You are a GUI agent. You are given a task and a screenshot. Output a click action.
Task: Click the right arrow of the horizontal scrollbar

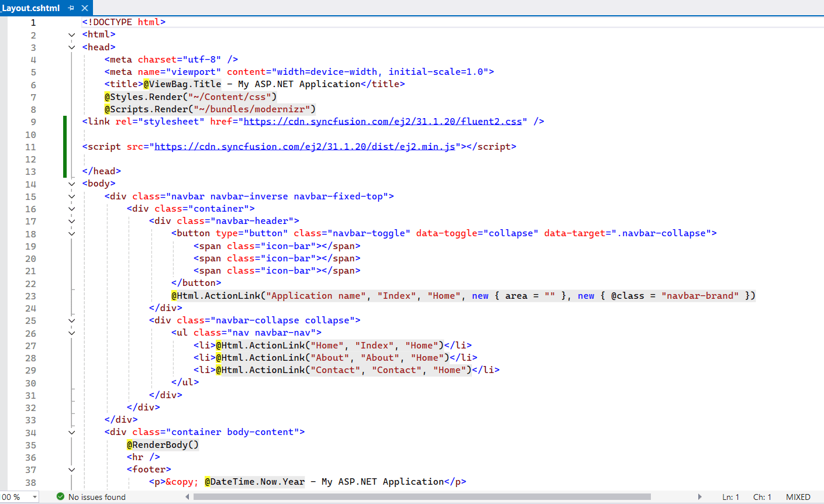[700, 496]
